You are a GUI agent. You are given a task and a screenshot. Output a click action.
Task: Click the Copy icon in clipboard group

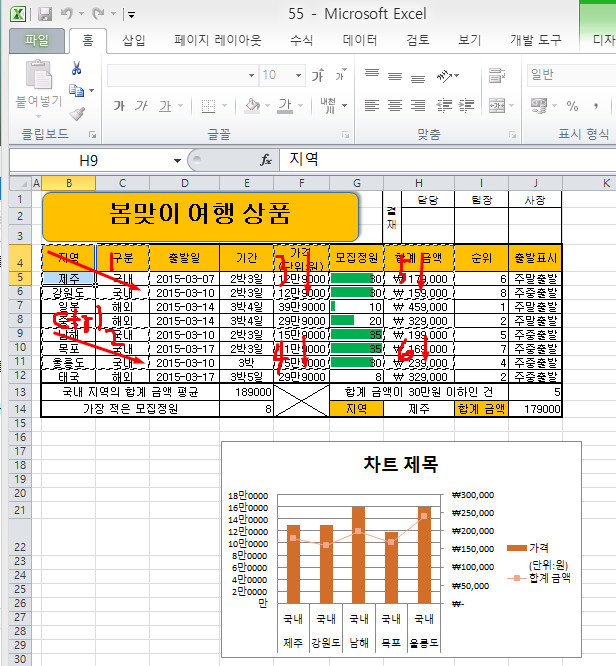[x=76, y=90]
